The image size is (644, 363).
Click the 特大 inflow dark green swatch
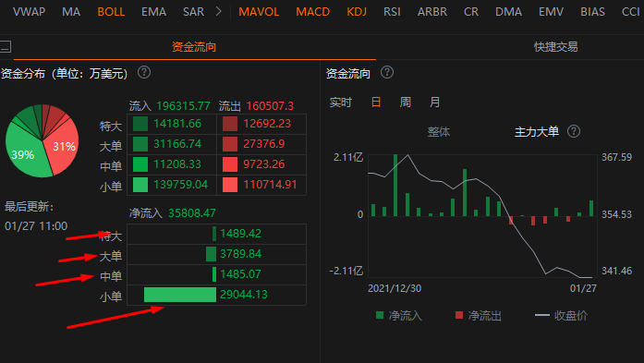click(x=140, y=124)
